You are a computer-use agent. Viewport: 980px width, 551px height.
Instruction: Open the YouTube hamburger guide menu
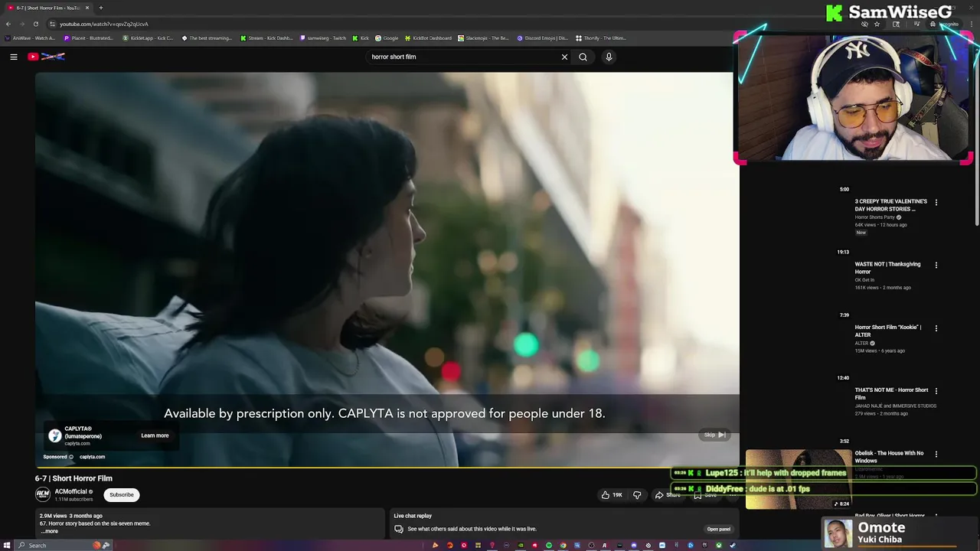(14, 57)
